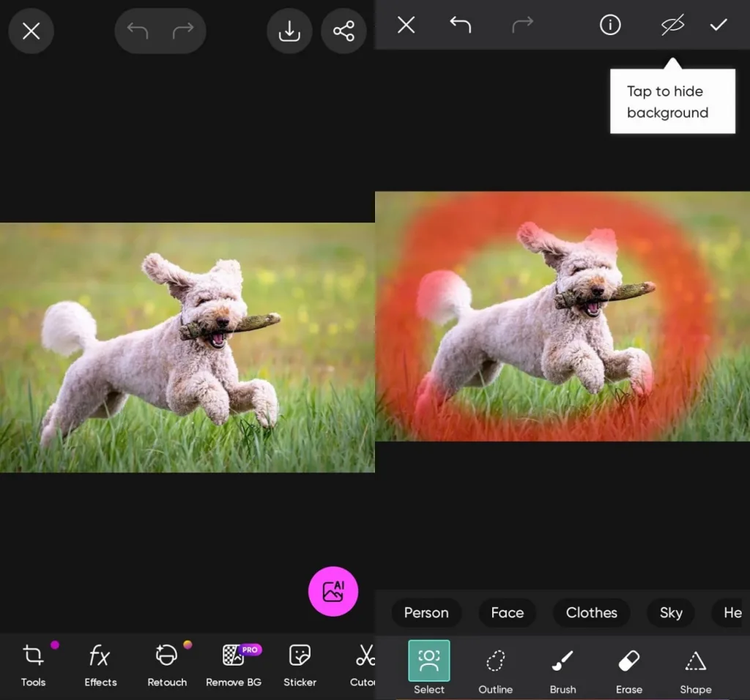The image size is (750, 700).
Task: Toggle hide background eye icon
Action: pos(672,24)
